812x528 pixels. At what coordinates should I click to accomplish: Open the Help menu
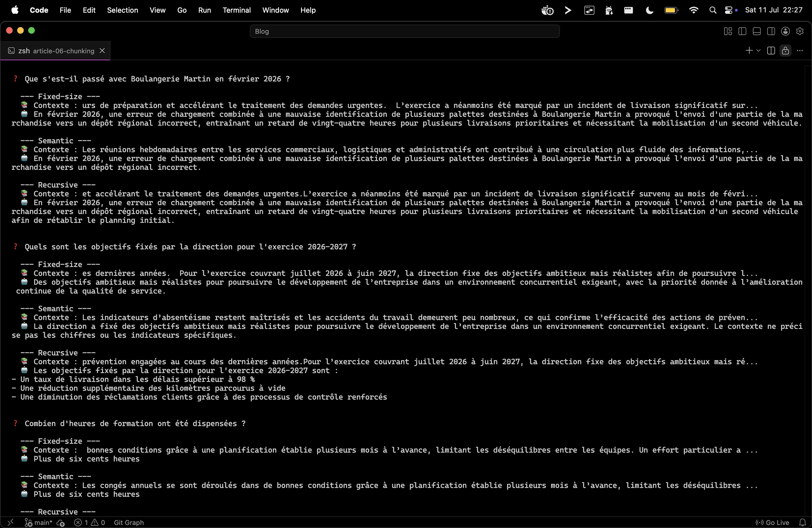coord(308,10)
